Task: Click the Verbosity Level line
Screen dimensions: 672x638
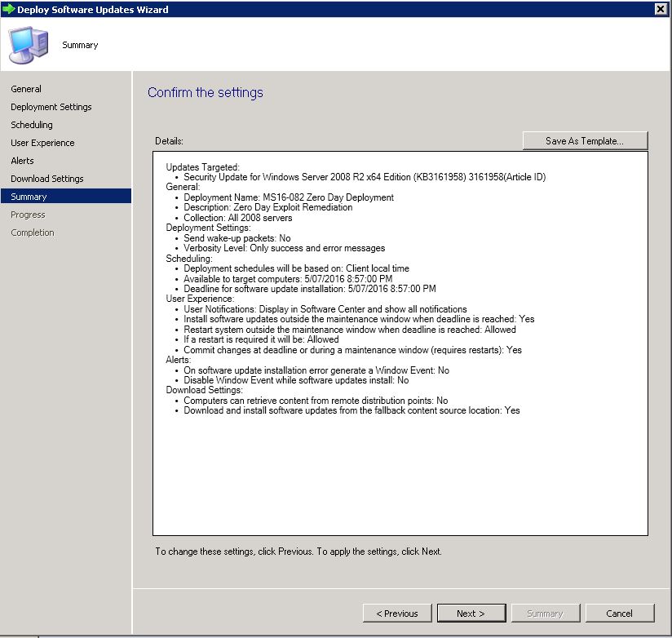Action: point(284,248)
